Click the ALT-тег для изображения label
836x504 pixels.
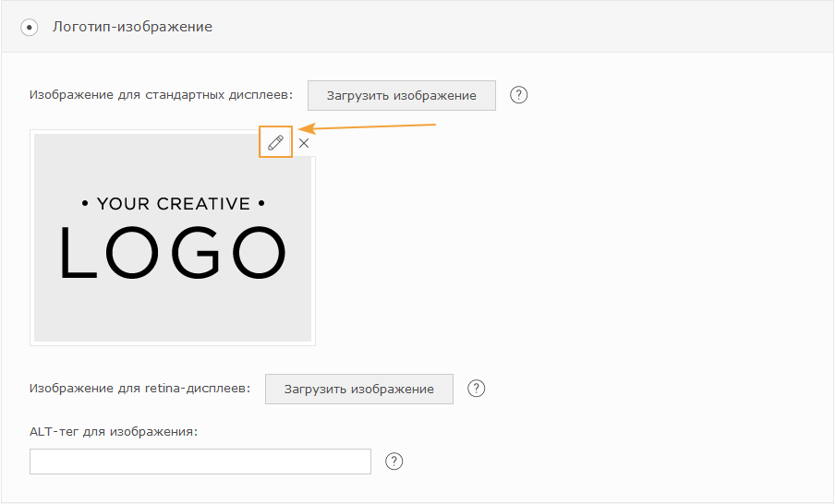pyautogui.click(x=114, y=432)
